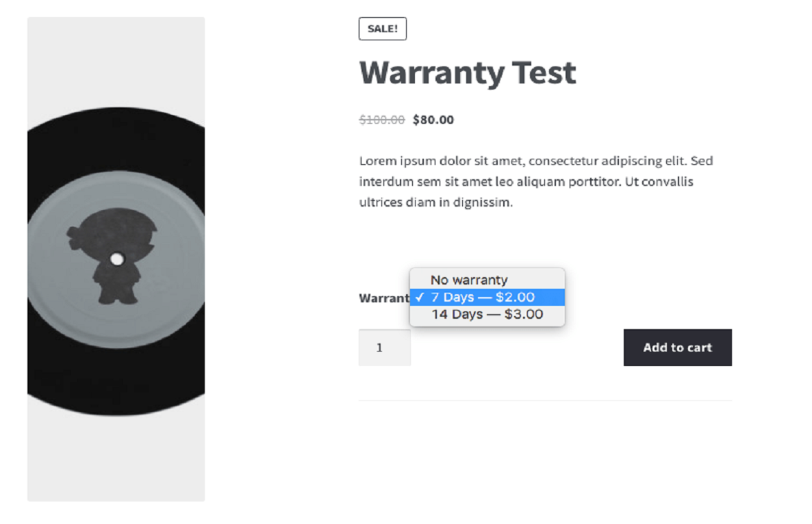812x524 pixels.
Task: Click the SALE! badge
Action: click(x=382, y=29)
